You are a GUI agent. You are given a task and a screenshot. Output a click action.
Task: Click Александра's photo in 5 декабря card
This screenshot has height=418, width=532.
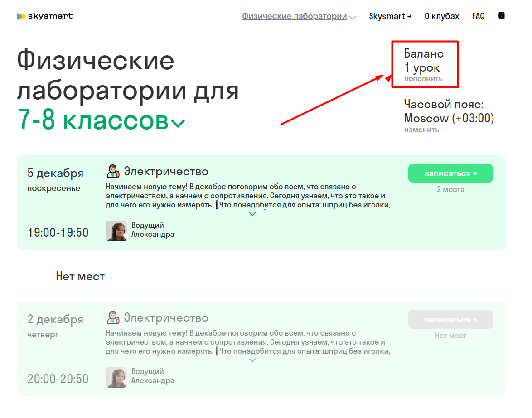(116, 231)
